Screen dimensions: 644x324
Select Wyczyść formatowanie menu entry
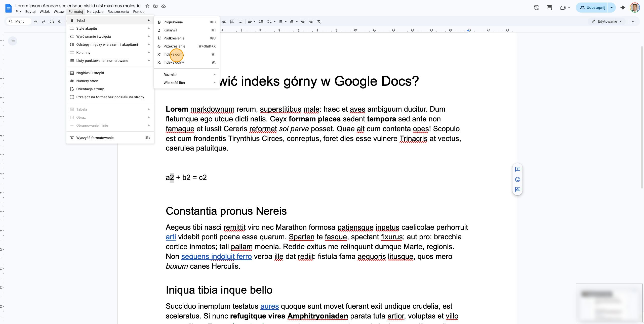110,138
